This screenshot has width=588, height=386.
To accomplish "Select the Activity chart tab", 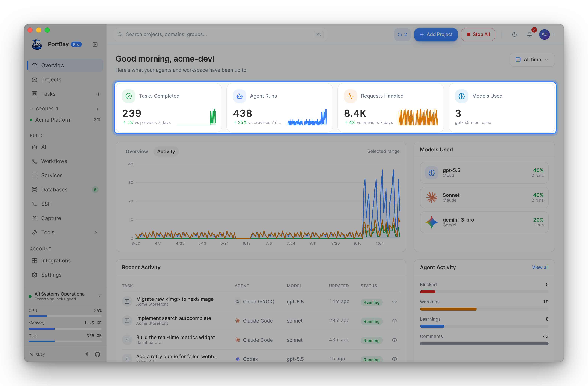I will 166,152.
